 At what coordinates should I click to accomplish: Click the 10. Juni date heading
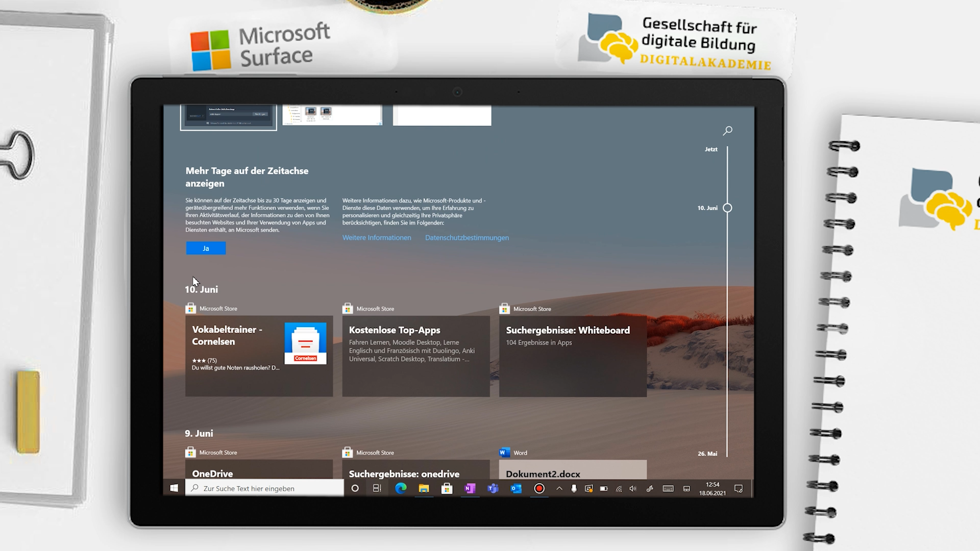201,289
